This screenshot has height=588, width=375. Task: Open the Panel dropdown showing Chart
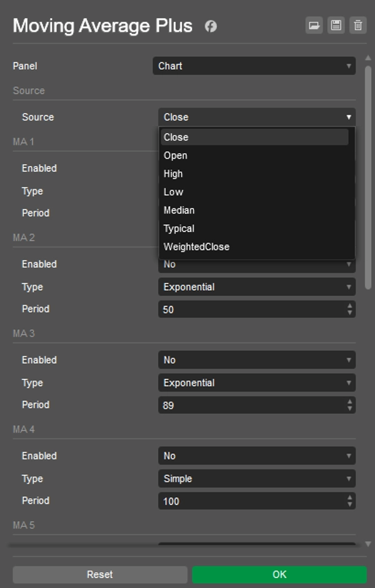254,66
